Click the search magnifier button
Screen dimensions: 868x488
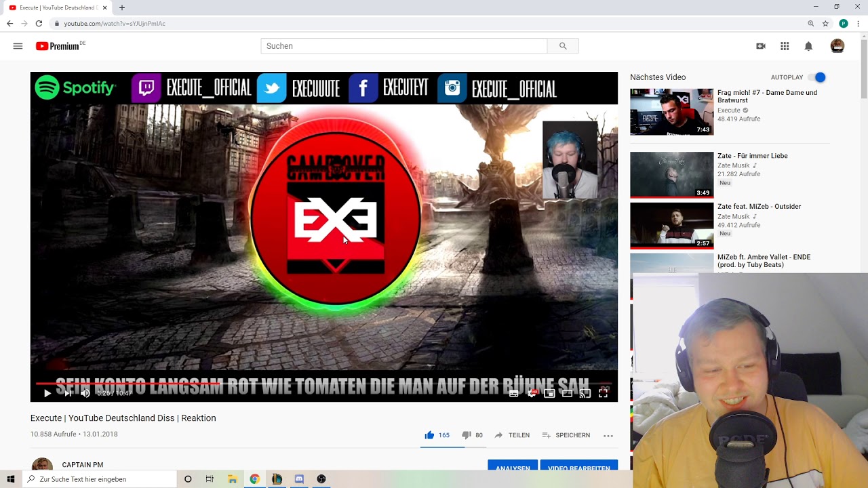click(x=563, y=46)
